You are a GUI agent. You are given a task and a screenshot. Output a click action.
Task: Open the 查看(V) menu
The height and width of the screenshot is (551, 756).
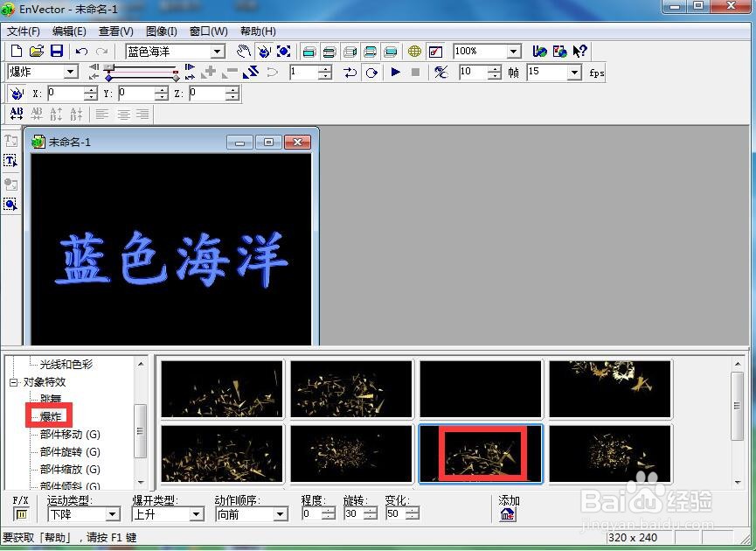(x=115, y=31)
